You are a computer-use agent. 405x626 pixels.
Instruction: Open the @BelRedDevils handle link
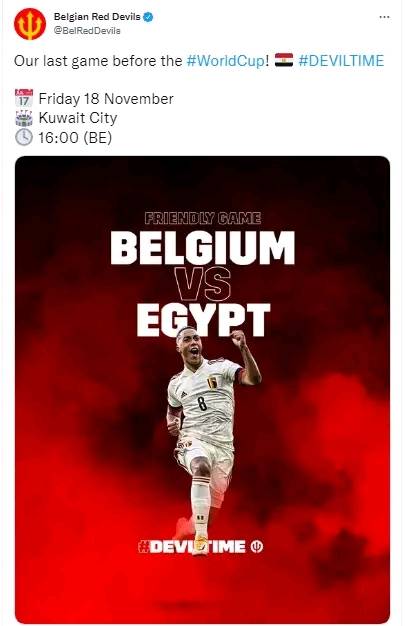(87, 31)
